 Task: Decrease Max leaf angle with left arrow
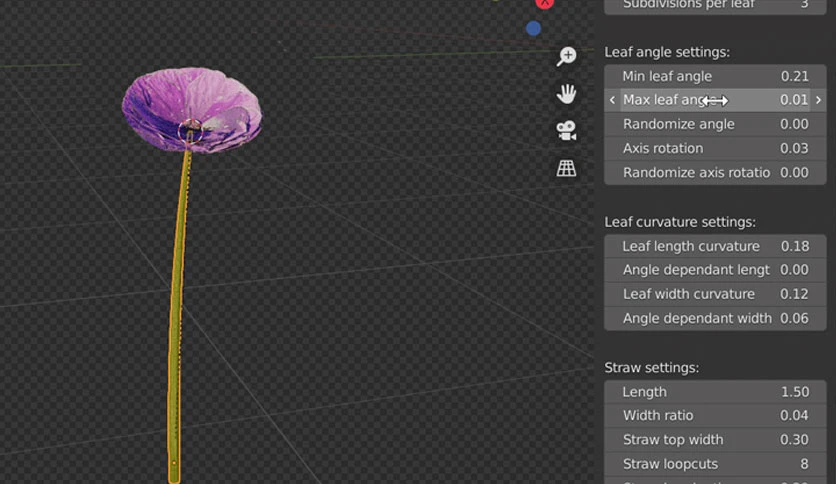(612, 100)
